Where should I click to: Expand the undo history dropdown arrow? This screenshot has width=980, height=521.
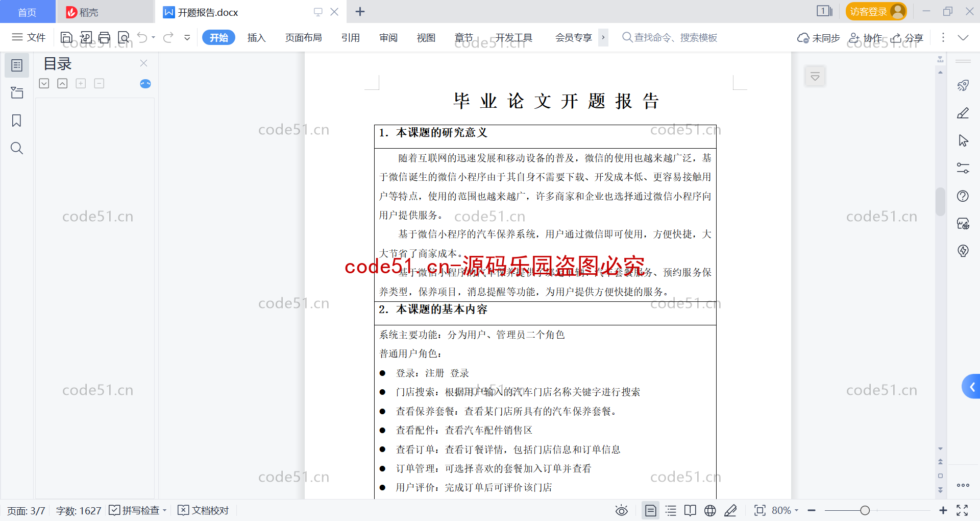[x=153, y=37]
